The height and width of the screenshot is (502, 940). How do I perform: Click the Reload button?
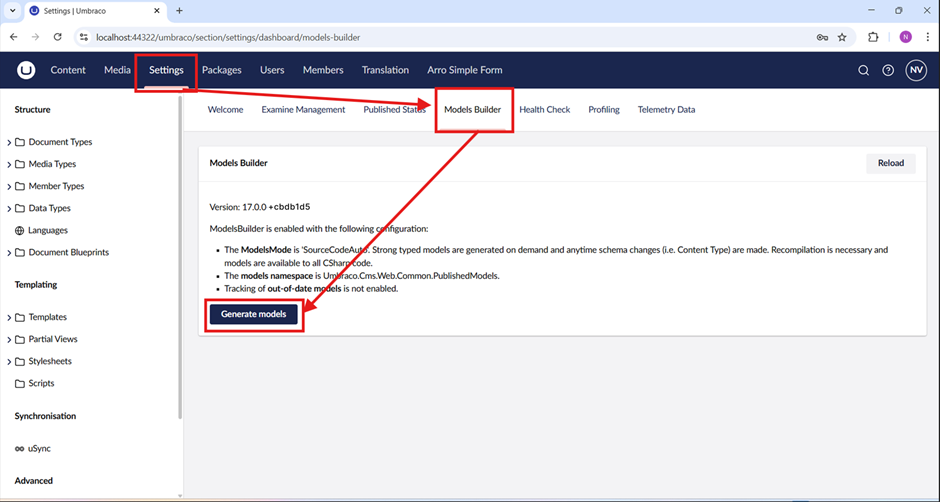coord(890,163)
